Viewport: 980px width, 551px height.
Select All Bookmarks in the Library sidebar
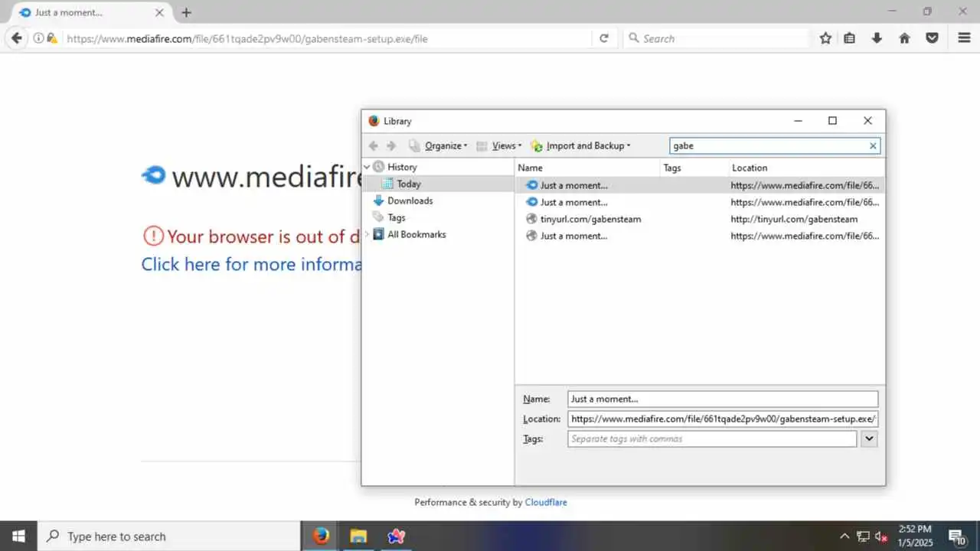416,234
